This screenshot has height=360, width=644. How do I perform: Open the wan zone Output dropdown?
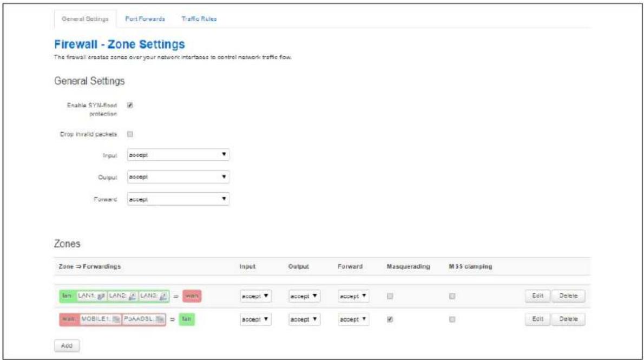304,319
